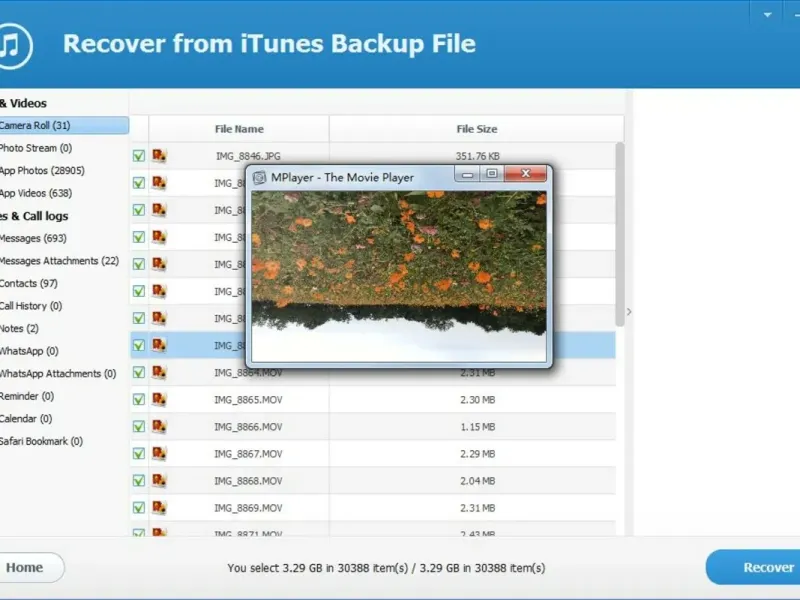This screenshot has height=600, width=800.
Task: Select WhatsApp (0) category
Action: pyautogui.click(x=29, y=351)
